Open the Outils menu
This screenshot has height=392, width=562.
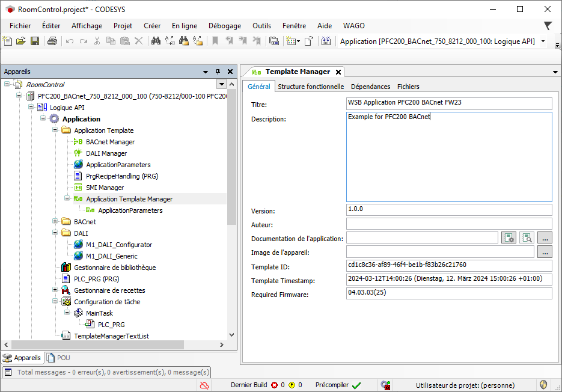[x=261, y=26]
